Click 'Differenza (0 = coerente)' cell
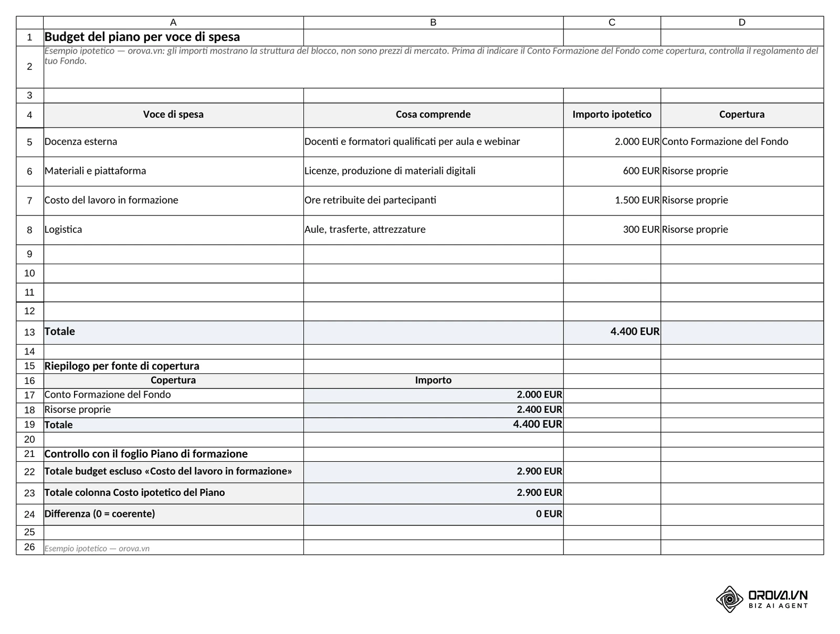The width and height of the screenshot is (840, 634). [x=173, y=514]
